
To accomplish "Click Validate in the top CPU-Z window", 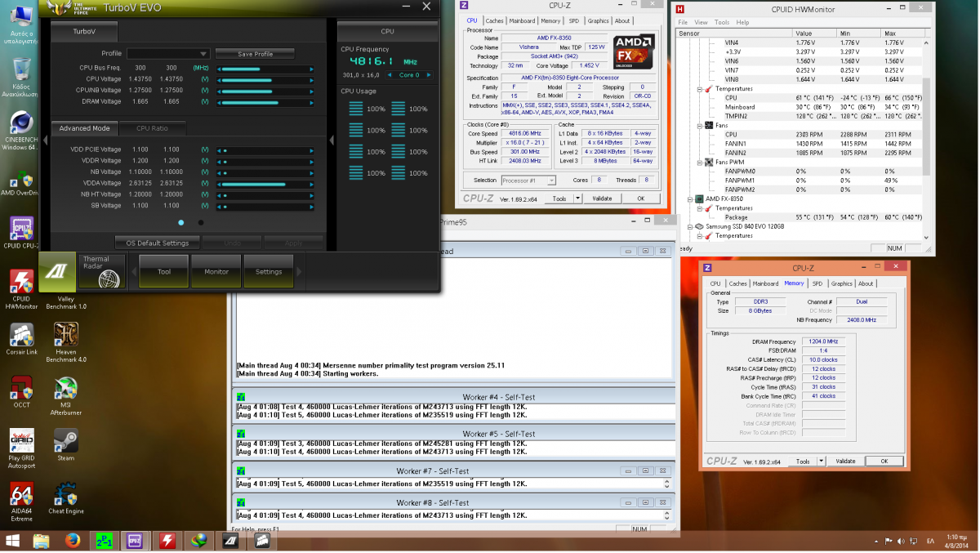I will (602, 198).
